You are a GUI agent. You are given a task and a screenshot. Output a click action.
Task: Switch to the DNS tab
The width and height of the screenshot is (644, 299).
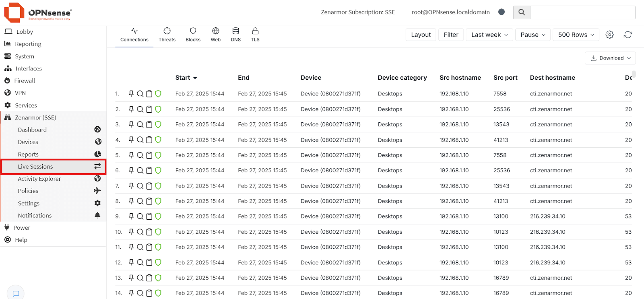coord(236,35)
